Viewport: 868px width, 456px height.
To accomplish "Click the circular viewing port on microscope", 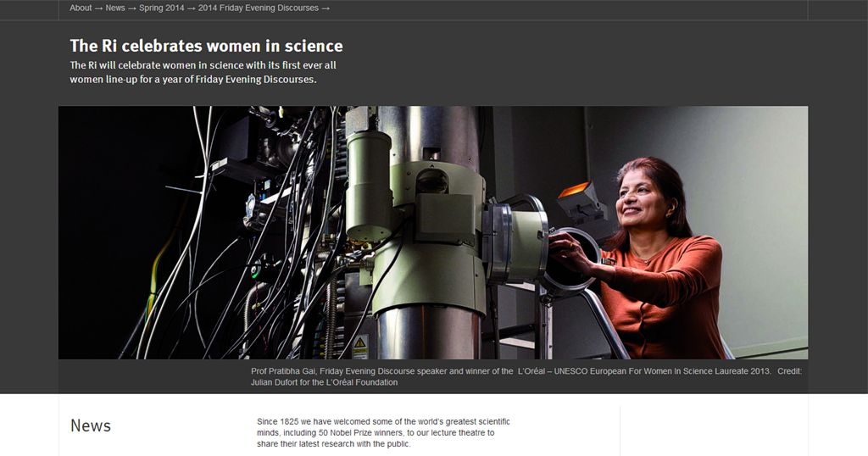I will (x=566, y=259).
